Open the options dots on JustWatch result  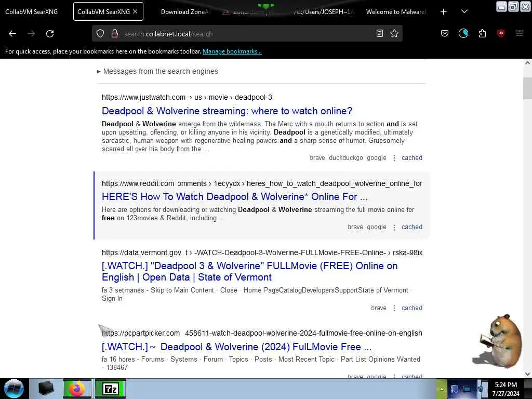pos(394,158)
